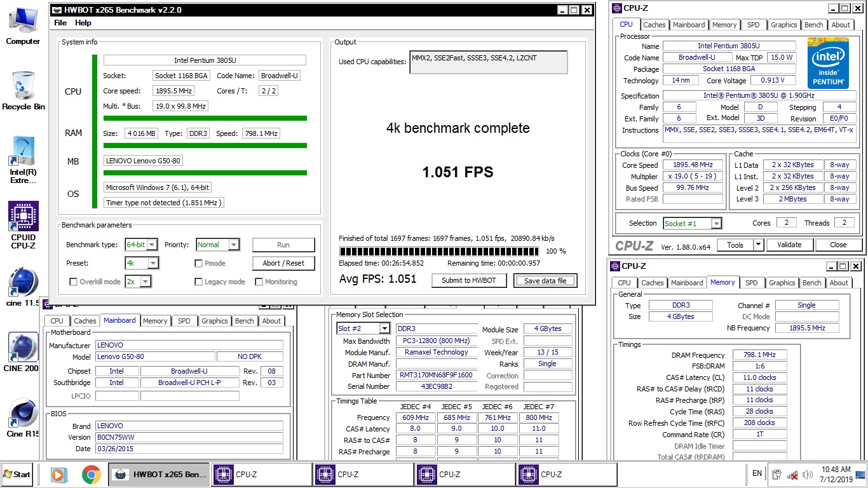Click the Part Number RMT3170MN68F9F1600 field
The height and width of the screenshot is (488, 868).
click(436, 375)
